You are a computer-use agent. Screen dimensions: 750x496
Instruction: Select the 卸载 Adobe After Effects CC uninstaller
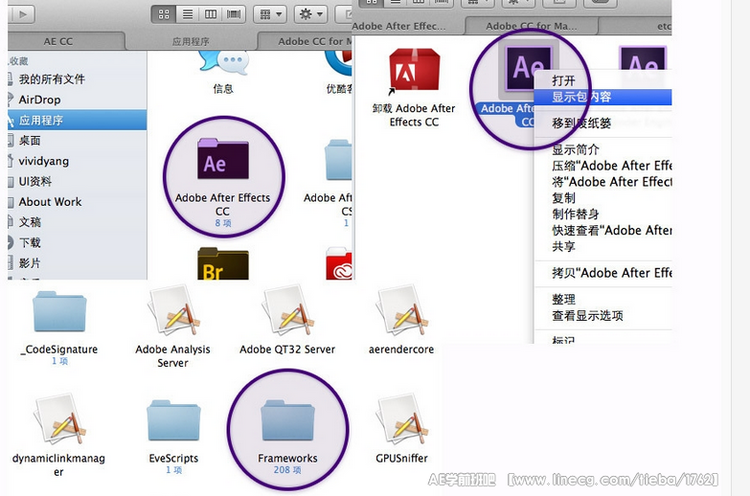pyautogui.click(x=414, y=69)
